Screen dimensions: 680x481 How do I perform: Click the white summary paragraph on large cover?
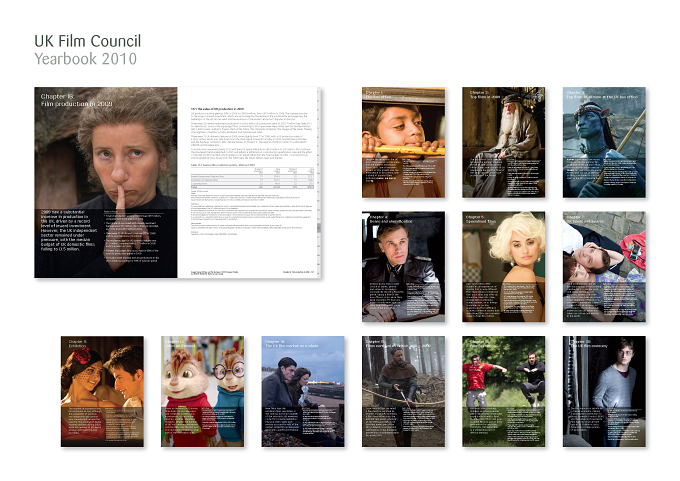click(x=68, y=231)
